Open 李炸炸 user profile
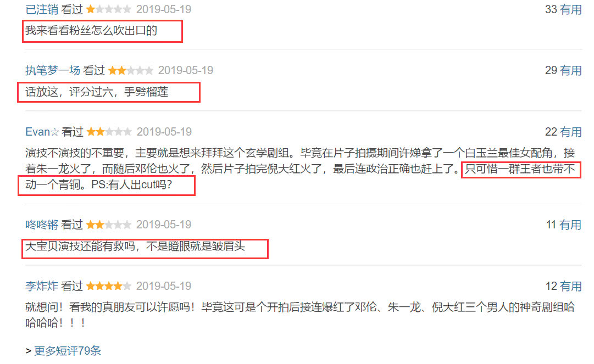Screen dimensions: 594x364 (x=42, y=286)
